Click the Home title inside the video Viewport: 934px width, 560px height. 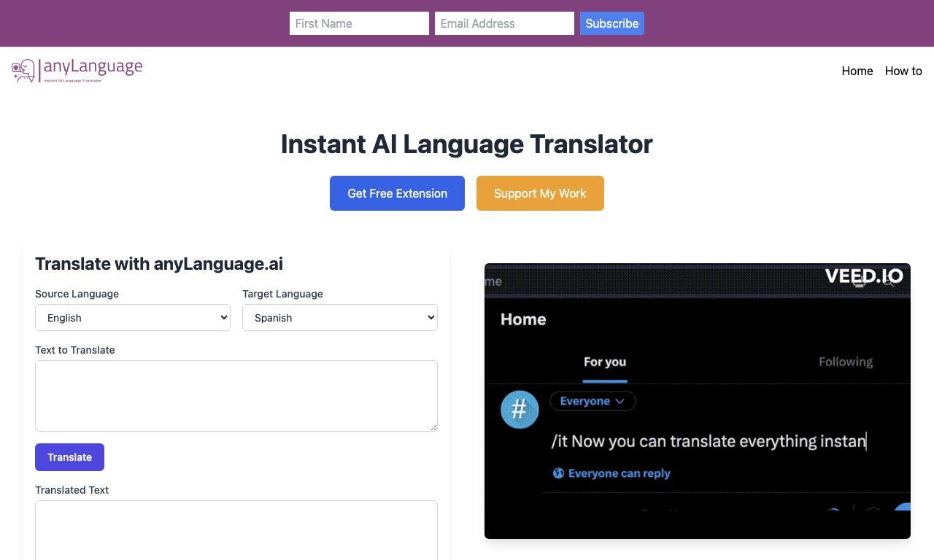tap(523, 319)
